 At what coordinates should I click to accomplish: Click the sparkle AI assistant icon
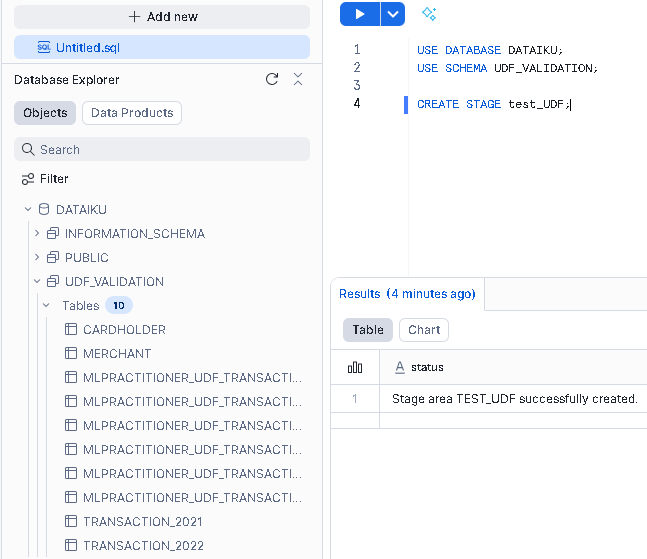click(429, 14)
